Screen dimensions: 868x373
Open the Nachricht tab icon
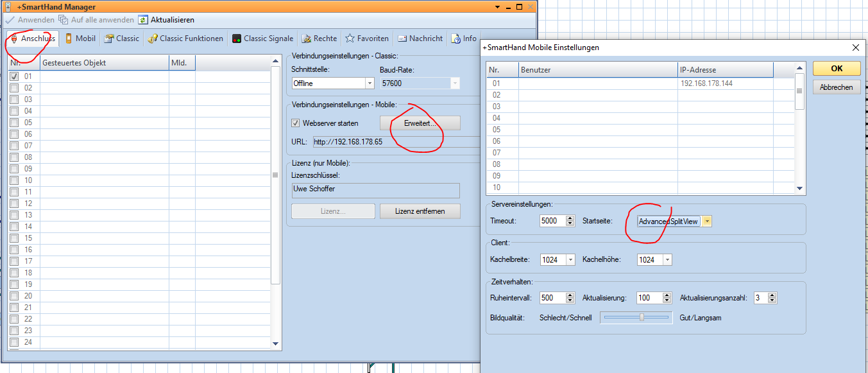click(402, 39)
